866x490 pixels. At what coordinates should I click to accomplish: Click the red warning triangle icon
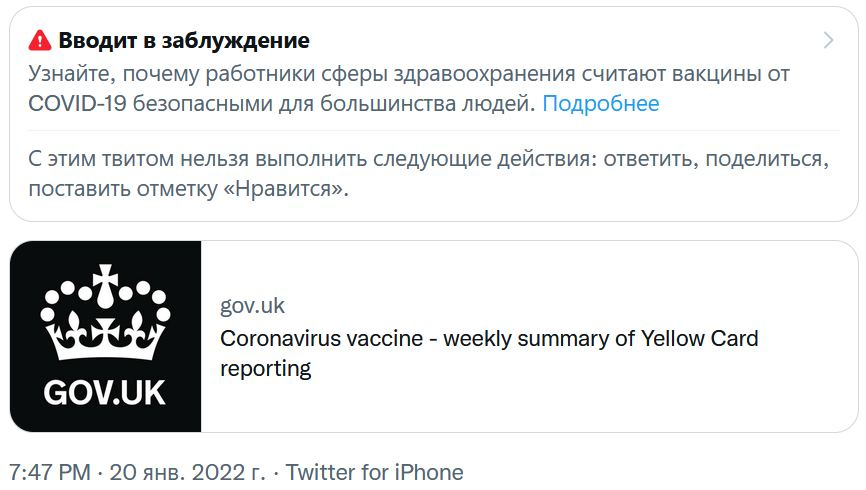point(40,40)
